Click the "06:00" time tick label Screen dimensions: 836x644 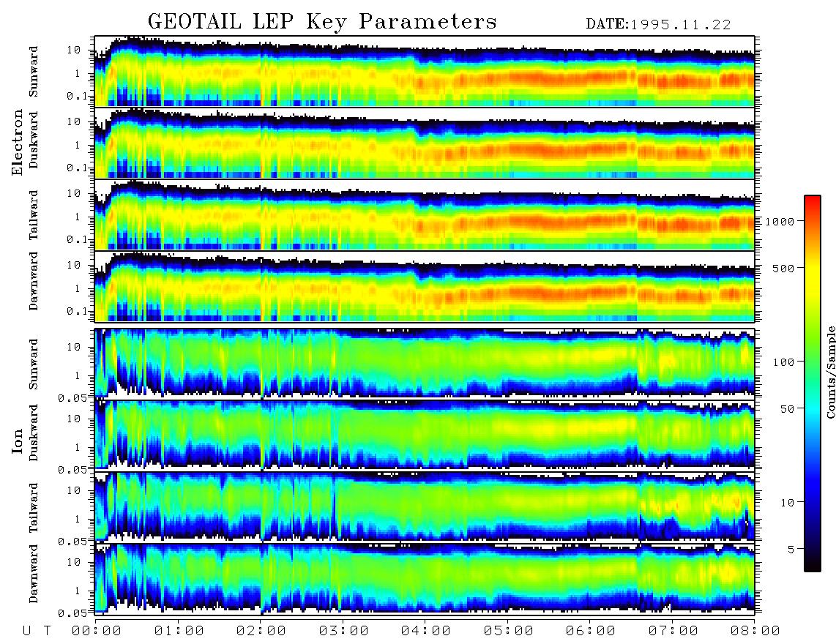coord(591,631)
